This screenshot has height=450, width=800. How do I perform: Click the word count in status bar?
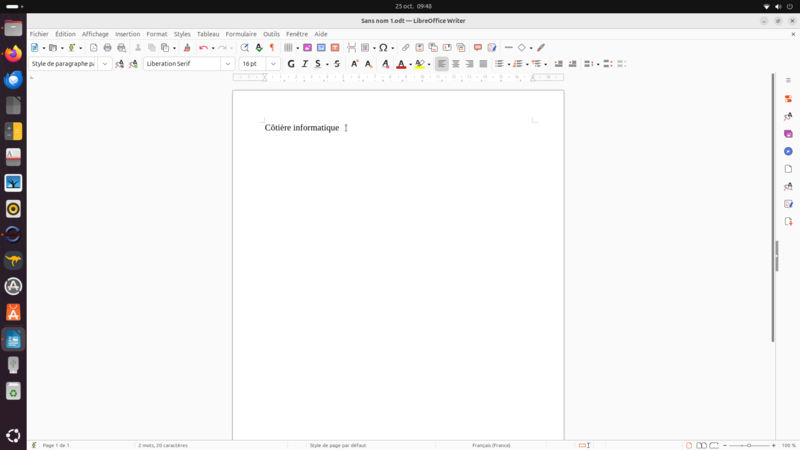[163, 445]
